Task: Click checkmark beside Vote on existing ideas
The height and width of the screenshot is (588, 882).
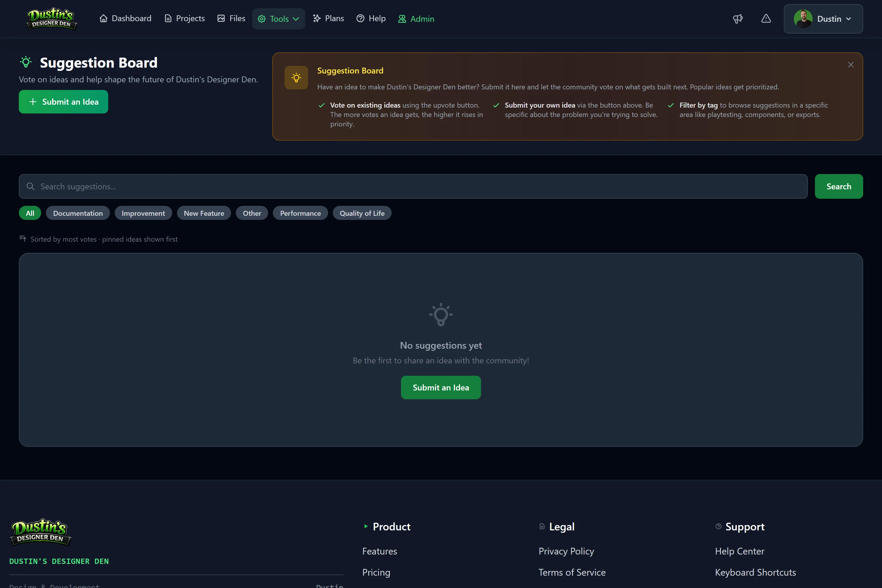Action: tap(321, 105)
